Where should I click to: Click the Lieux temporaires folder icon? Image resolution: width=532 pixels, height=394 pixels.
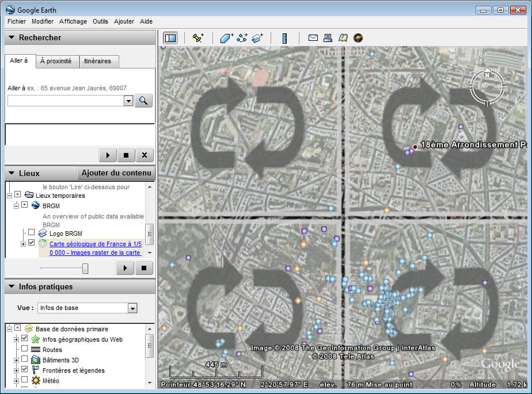tap(29, 195)
